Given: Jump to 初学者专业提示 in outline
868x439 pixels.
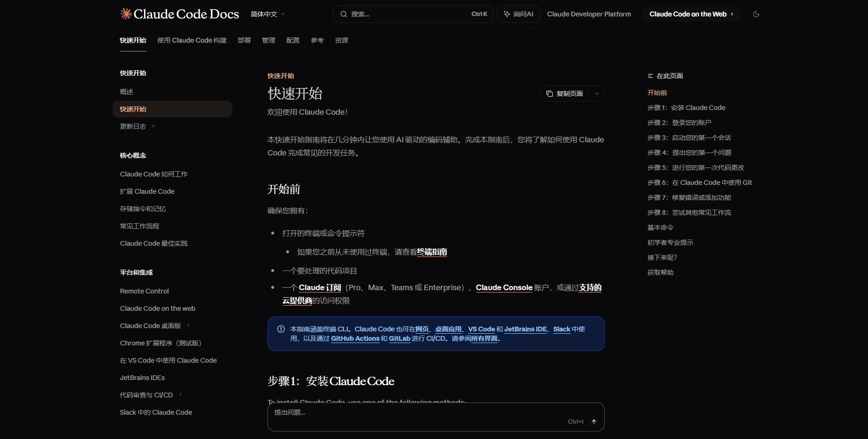Looking at the screenshot, I should tap(670, 242).
